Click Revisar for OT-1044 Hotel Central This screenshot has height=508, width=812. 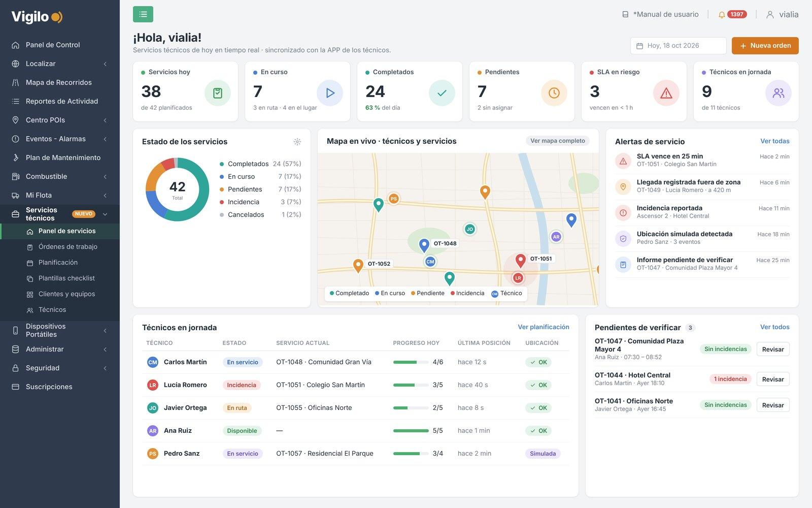[x=772, y=379]
